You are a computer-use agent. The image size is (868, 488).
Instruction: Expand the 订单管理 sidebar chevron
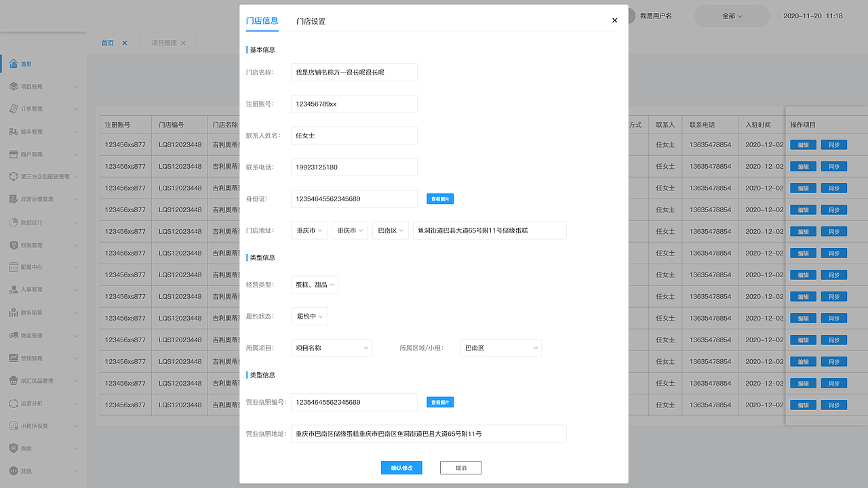[76, 109]
